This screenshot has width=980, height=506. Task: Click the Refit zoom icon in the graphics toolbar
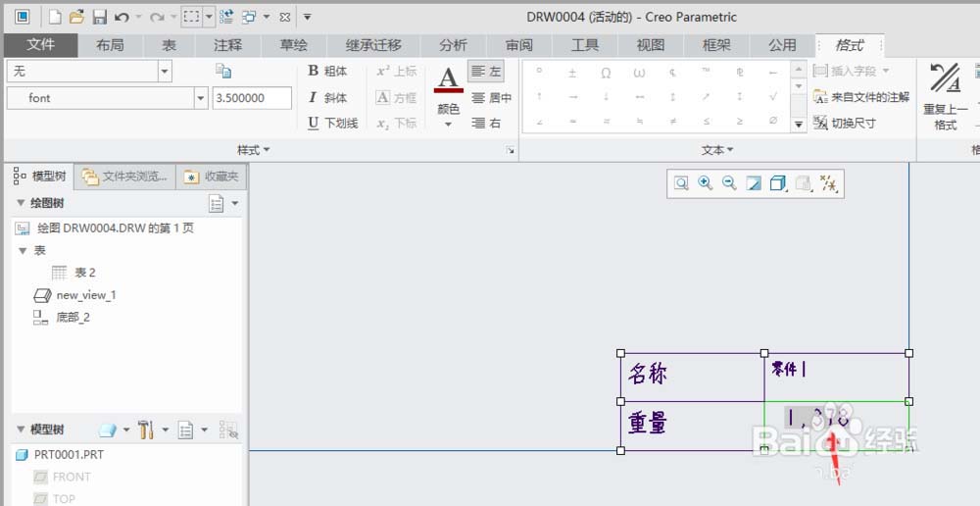click(x=681, y=183)
